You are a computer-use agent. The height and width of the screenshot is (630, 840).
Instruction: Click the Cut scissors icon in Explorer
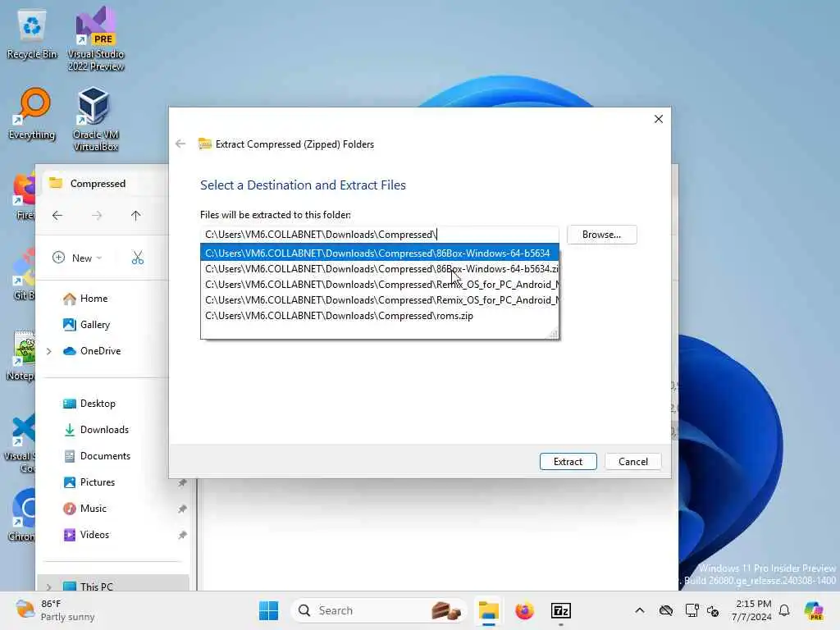tap(138, 258)
